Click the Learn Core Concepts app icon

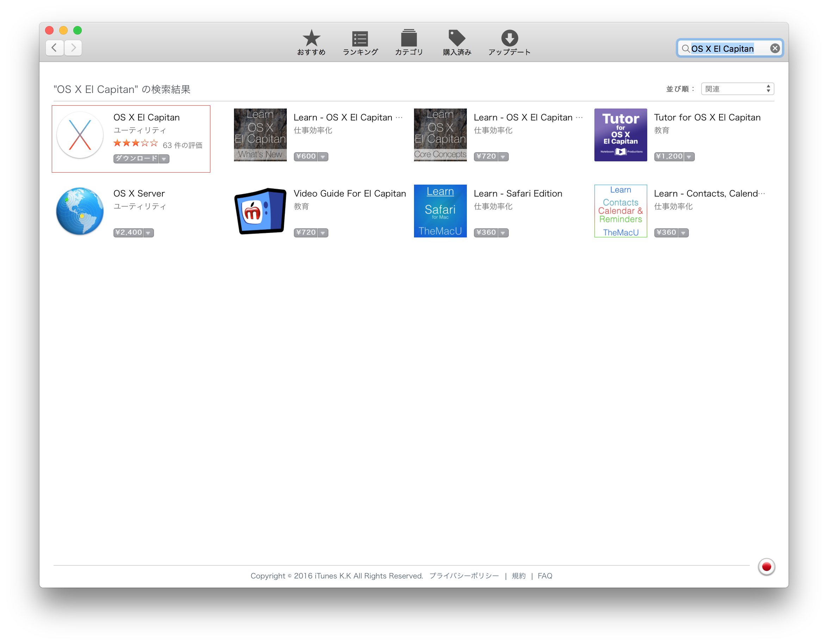click(440, 135)
